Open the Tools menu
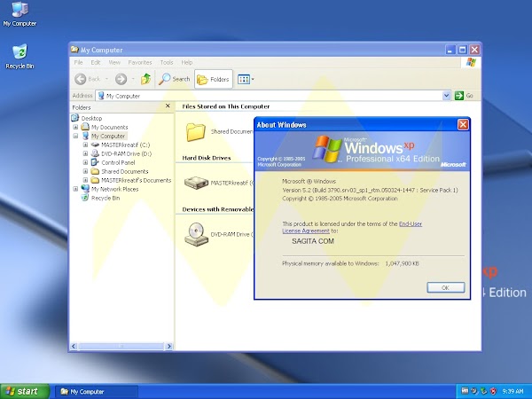Image resolution: width=532 pixels, height=399 pixels. tap(167, 62)
